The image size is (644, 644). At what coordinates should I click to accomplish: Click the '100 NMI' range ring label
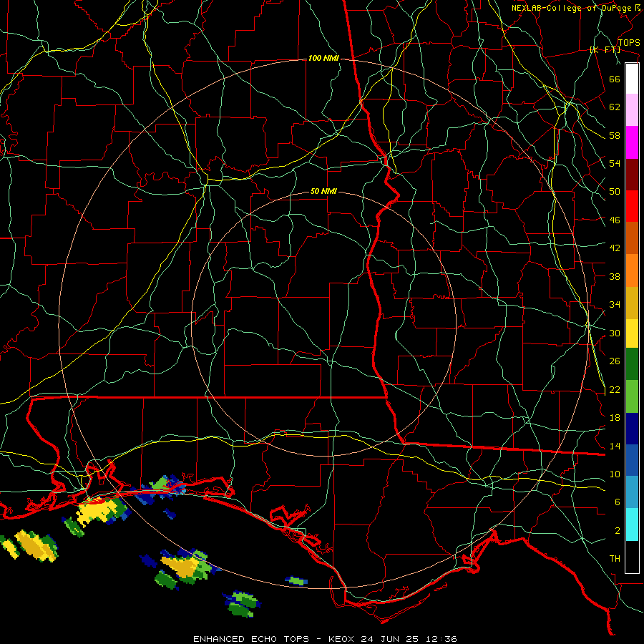coord(323,59)
